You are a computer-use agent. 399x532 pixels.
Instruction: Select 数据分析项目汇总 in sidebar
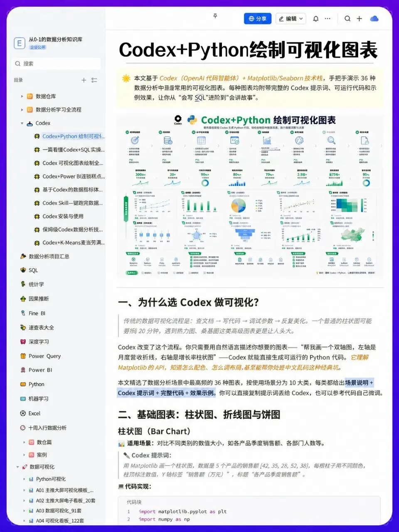(x=49, y=256)
